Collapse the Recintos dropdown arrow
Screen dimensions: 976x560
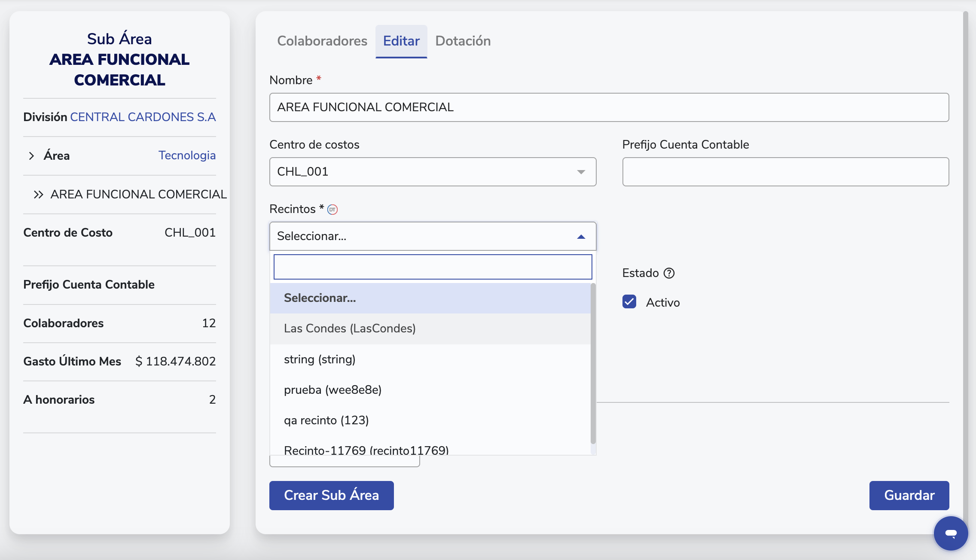[581, 237]
